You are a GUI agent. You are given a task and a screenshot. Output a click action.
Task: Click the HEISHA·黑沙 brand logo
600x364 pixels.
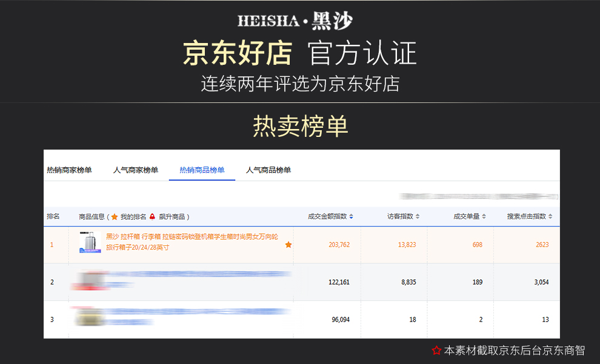point(295,21)
